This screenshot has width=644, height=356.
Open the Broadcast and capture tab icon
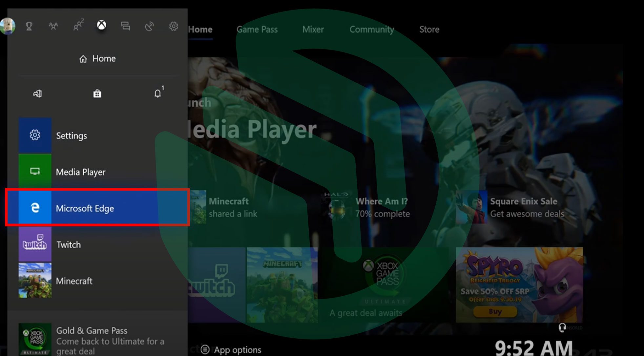pos(149,26)
